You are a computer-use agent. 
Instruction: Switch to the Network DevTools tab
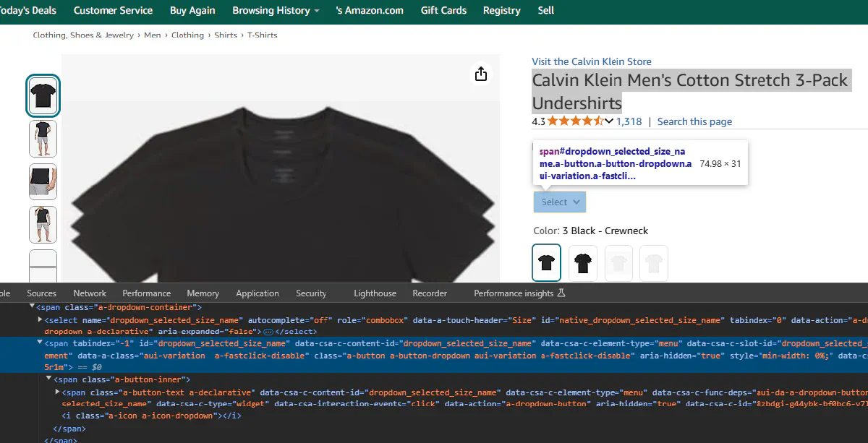click(90, 293)
